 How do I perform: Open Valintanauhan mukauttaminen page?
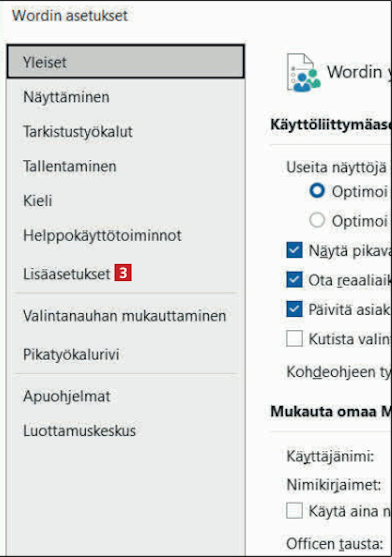point(126,316)
